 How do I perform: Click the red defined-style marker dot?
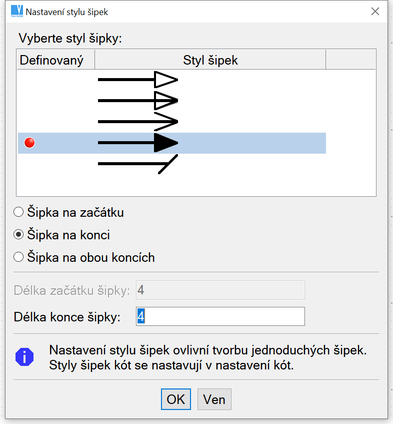[30, 143]
